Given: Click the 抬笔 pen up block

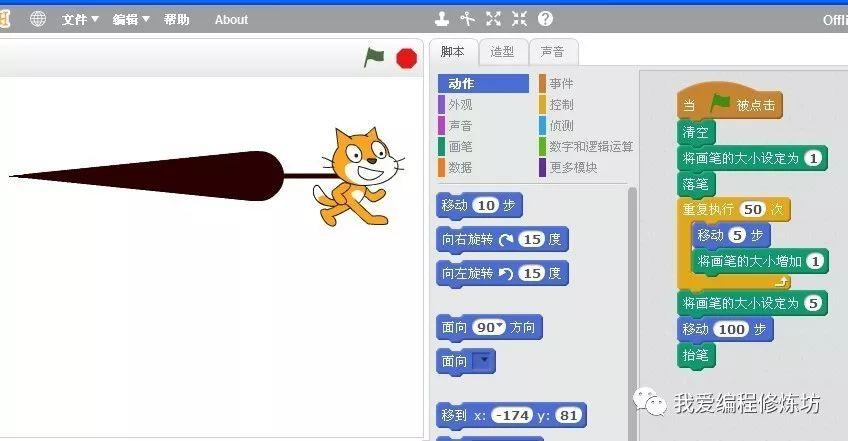Looking at the screenshot, I should (x=696, y=356).
